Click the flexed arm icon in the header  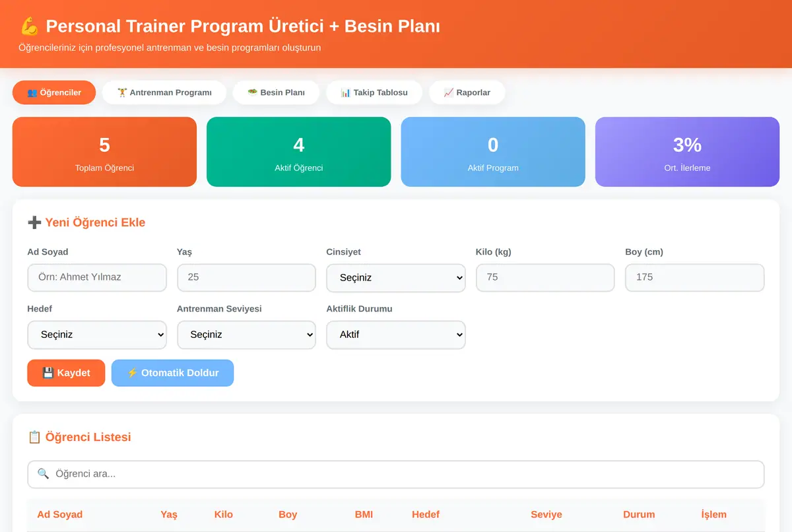coord(30,26)
